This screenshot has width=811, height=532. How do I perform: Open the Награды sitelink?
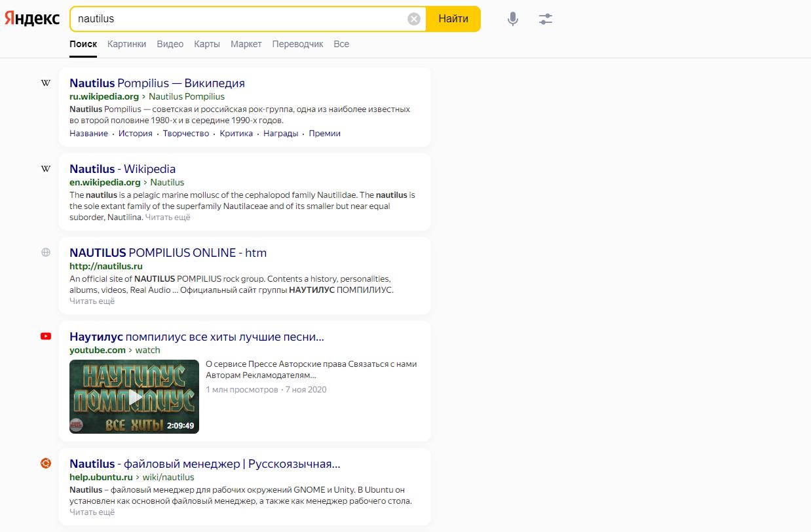click(281, 133)
